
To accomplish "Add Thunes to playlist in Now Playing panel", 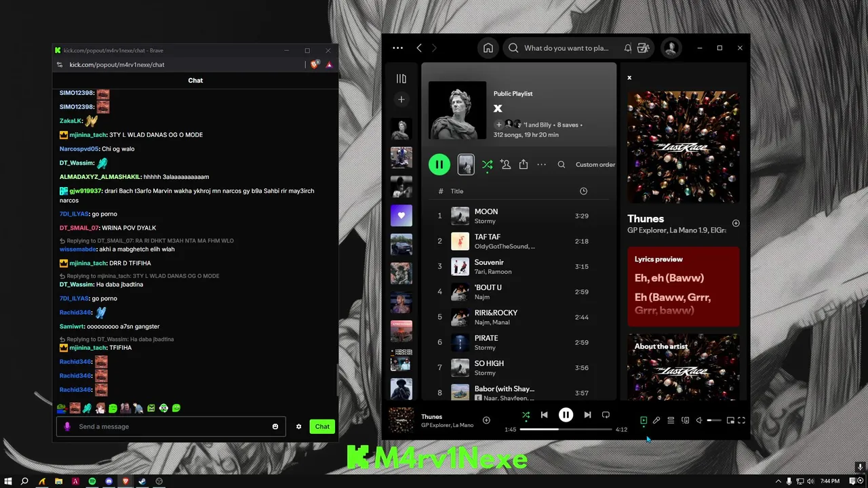I will coord(736,223).
